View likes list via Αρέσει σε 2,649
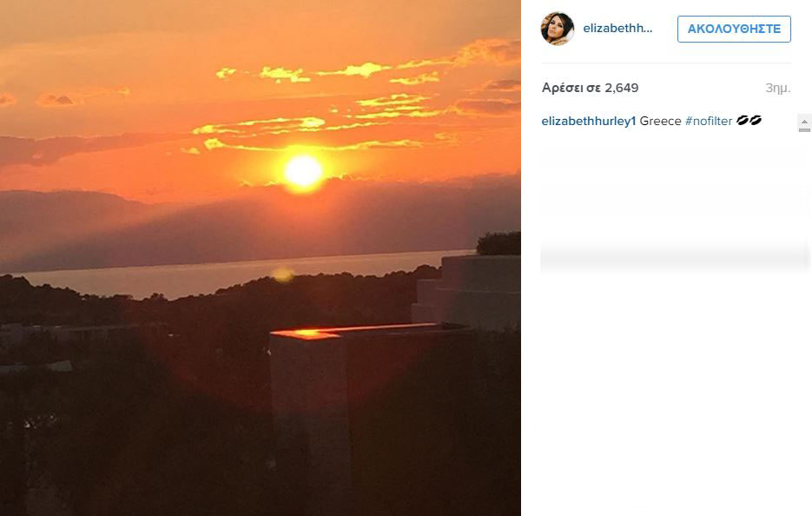 [590, 88]
